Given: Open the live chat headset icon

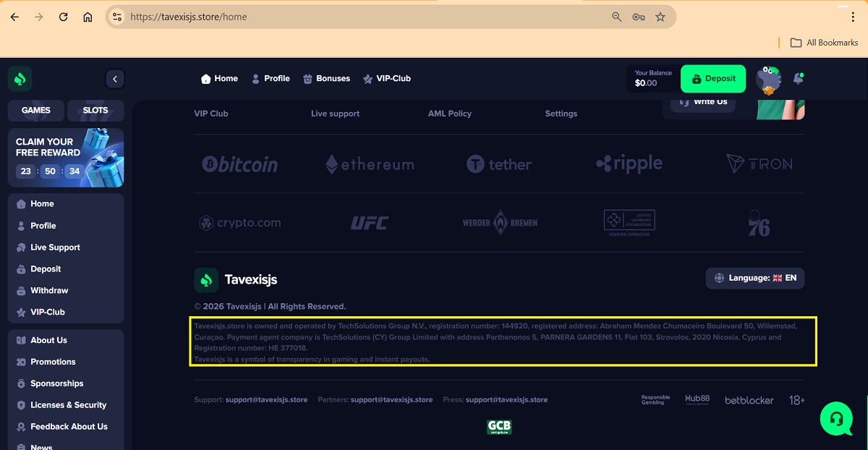Looking at the screenshot, I should pos(836,418).
